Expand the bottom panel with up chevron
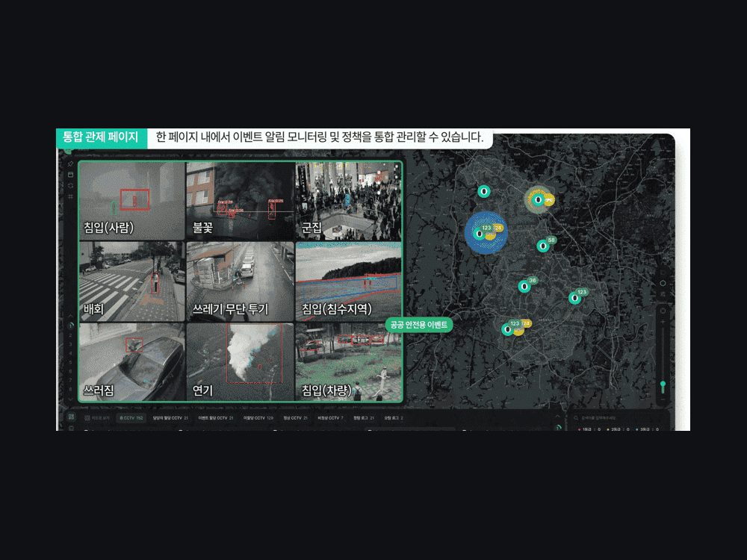747x560 pixels. [557, 417]
